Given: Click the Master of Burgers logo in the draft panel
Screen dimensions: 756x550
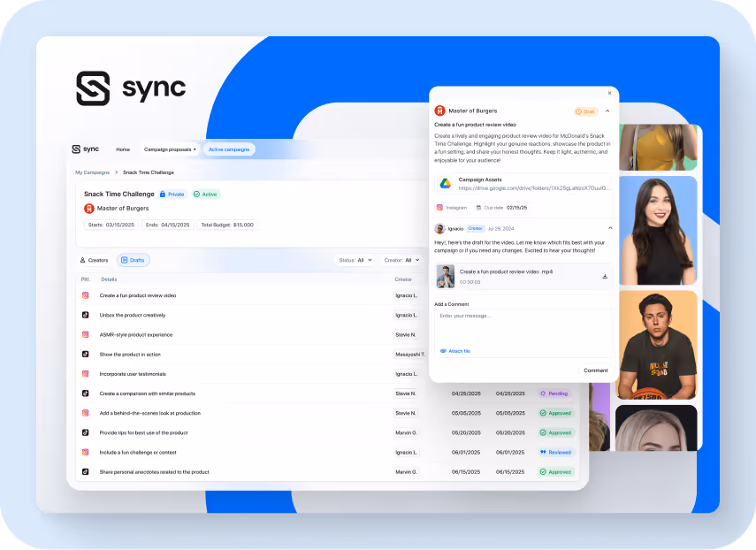Looking at the screenshot, I should [x=439, y=111].
